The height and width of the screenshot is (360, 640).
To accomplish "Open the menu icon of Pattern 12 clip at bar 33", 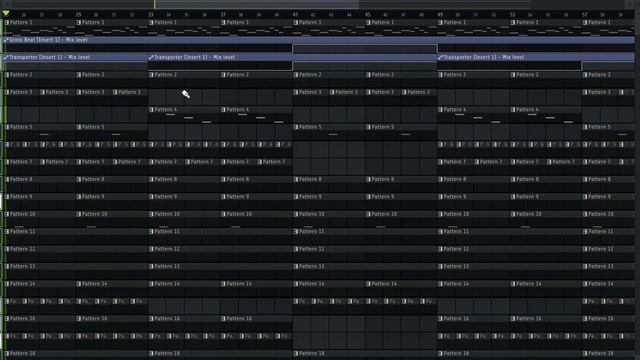I will 151,249.
